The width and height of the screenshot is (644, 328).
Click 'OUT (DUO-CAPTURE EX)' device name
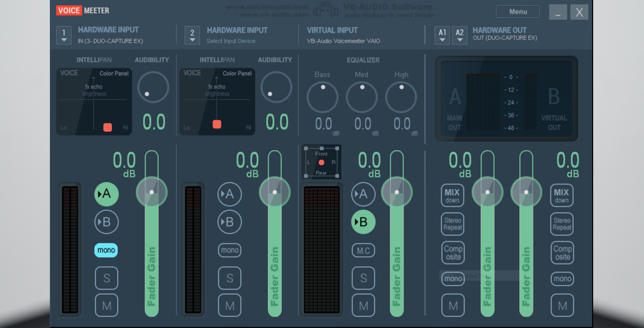[x=505, y=38]
